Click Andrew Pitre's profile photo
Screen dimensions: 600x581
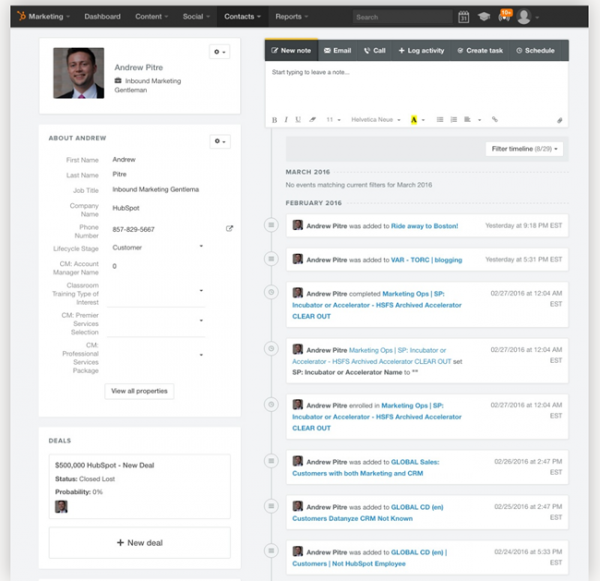tap(78, 73)
